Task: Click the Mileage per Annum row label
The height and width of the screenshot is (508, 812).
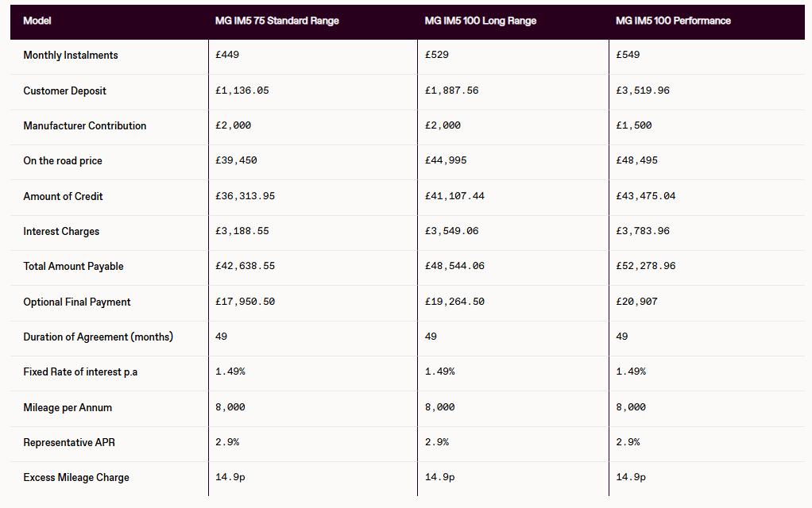Action: click(68, 407)
